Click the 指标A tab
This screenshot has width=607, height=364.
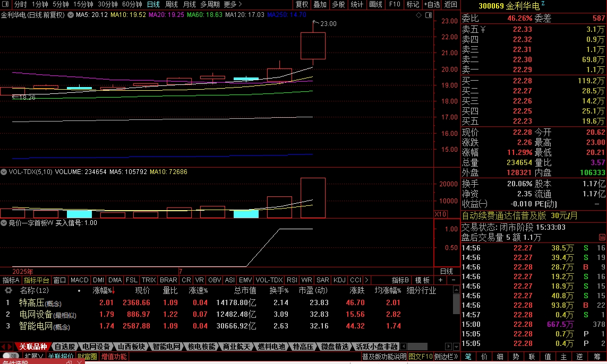coord(11,280)
